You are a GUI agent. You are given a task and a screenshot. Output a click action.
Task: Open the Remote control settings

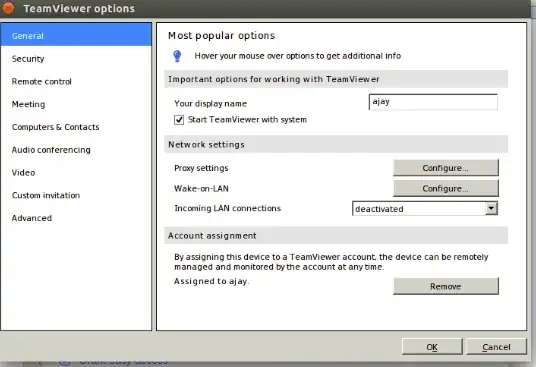click(x=41, y=81)
